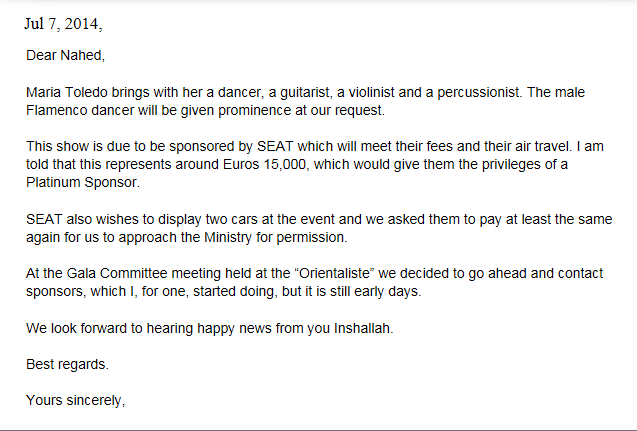The height and width of the screenshot is (431, 637).
Task: Click the word violinist
Action: [371, 92]
